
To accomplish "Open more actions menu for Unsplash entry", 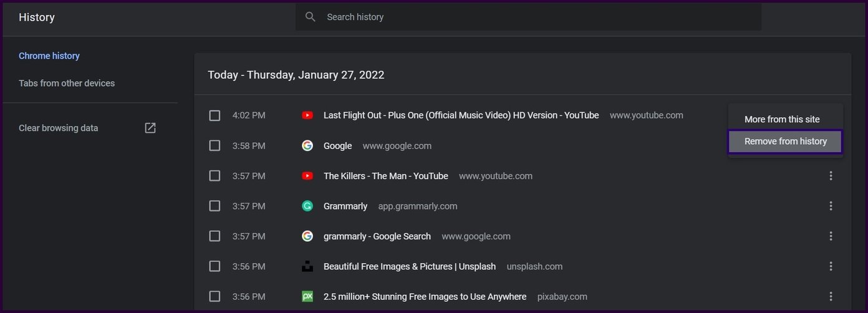I will pyautogui.click(x=831, y=266).
